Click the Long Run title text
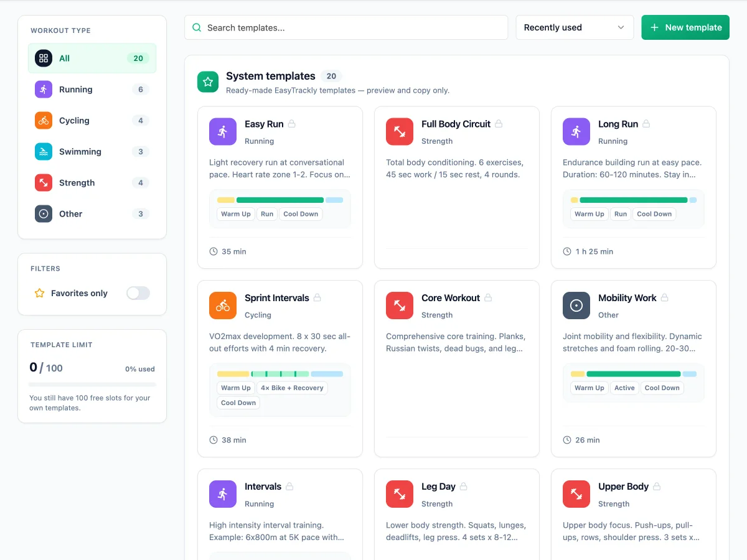The height and width of the screenshot is (560, 747). pyautogui.click(x=618, y=124)
